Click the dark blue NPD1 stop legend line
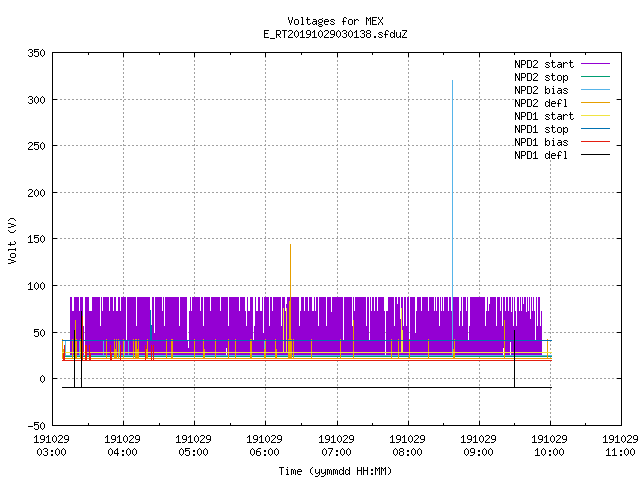This screenshot has width=640, height=480. pyautogui.click(x=595, y=129)
